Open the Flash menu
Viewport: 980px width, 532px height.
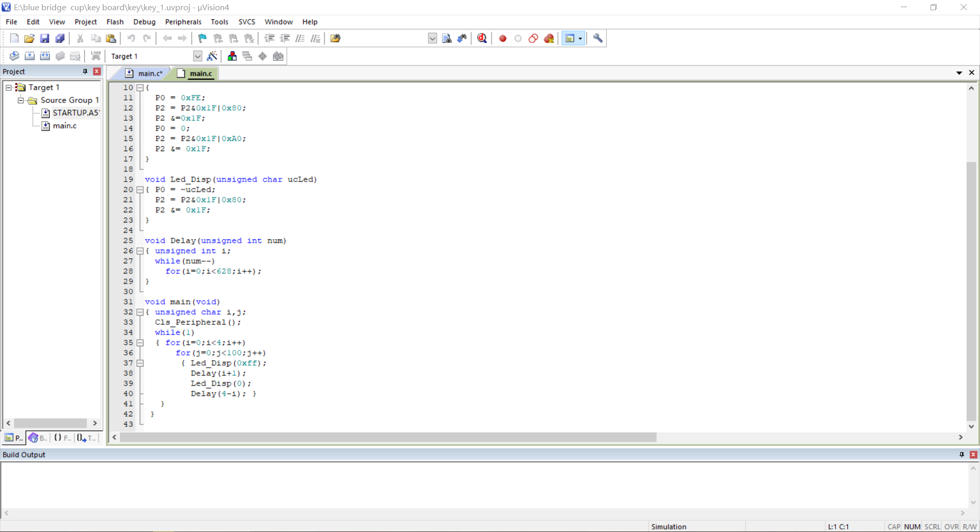(115, 22)
